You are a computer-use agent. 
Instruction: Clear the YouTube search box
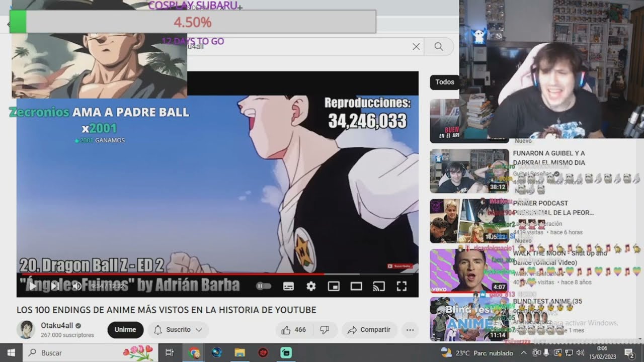(416, 47)
